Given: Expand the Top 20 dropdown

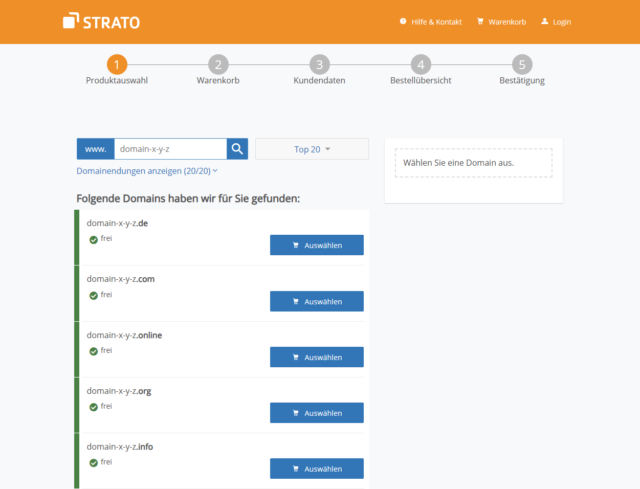Looking at the screenshot, I should click(x=312, y=149).
